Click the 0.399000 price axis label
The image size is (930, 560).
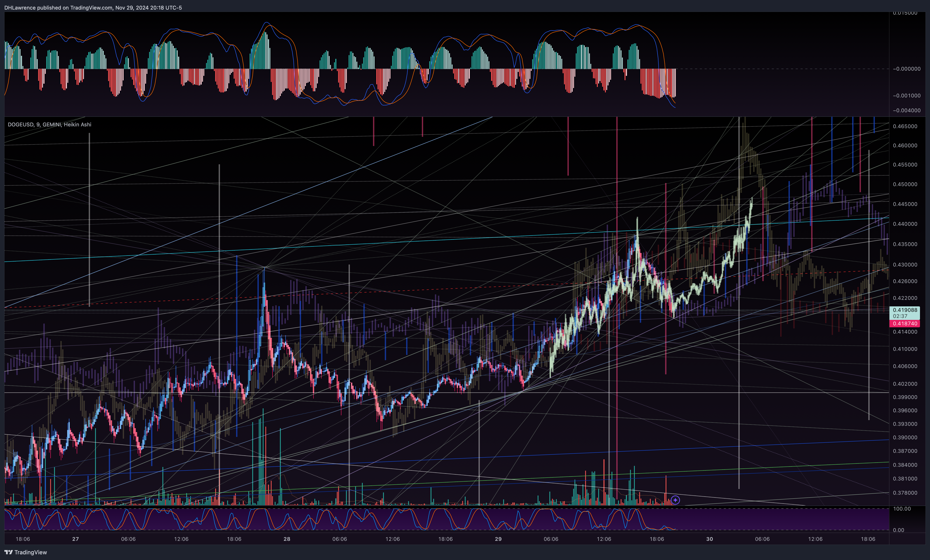tap(905, 397)
